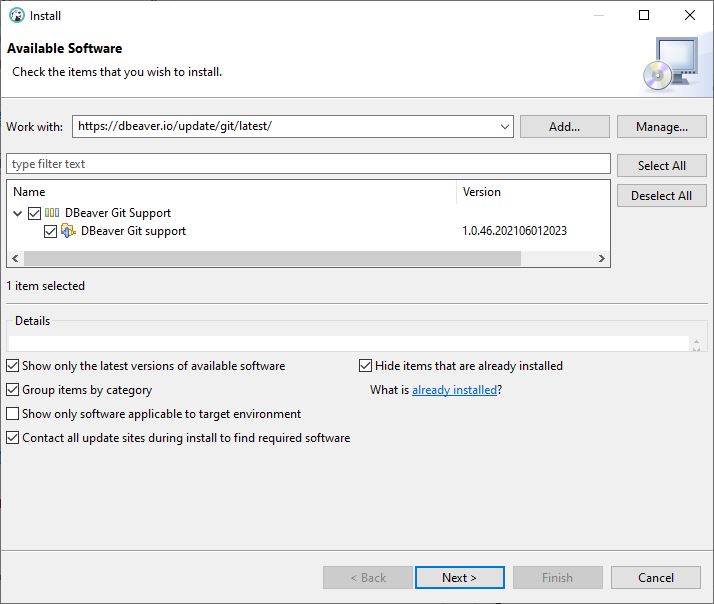Click the right scroll arrow of software list

coord(602,258)
